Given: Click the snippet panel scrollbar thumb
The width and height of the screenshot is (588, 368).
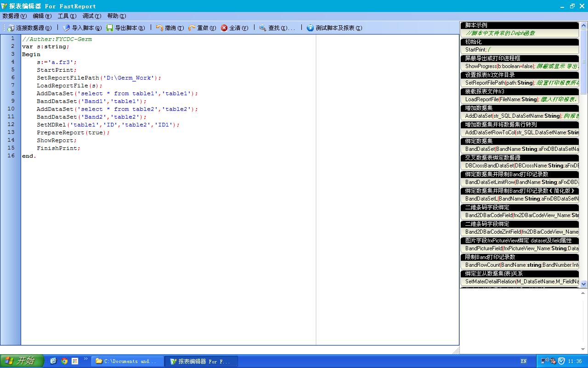Looking at the screenshot, I should 584,61.
